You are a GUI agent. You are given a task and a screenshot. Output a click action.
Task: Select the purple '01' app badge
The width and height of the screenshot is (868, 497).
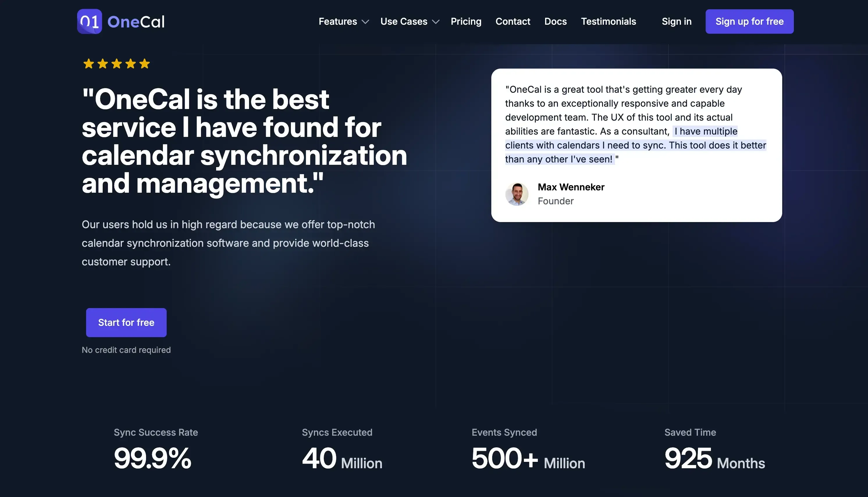(90, 21)
